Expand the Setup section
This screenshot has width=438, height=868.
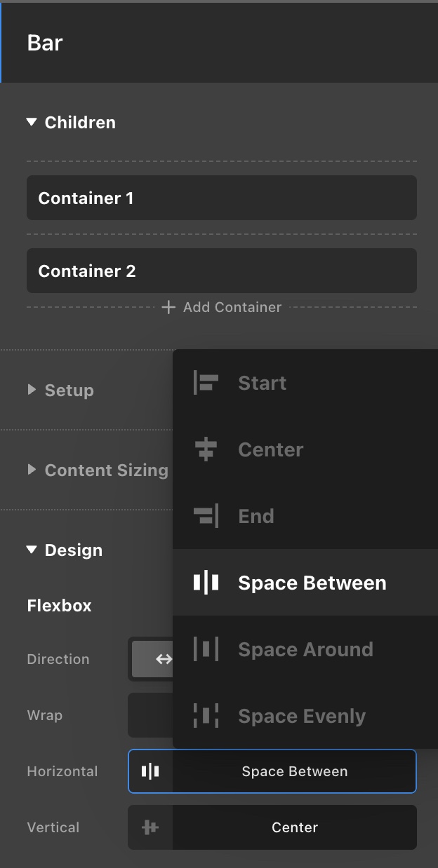click(32, 390)
